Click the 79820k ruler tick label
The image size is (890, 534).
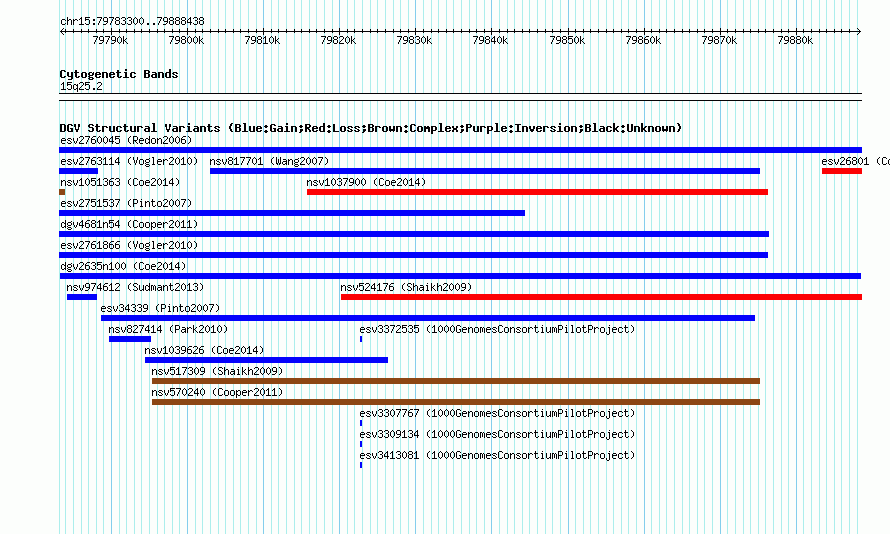338,40
